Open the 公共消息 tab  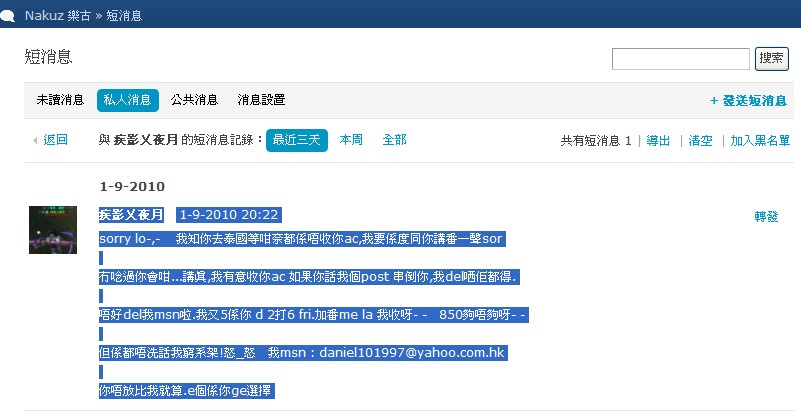pyautogui.click(x=194, y=100)
